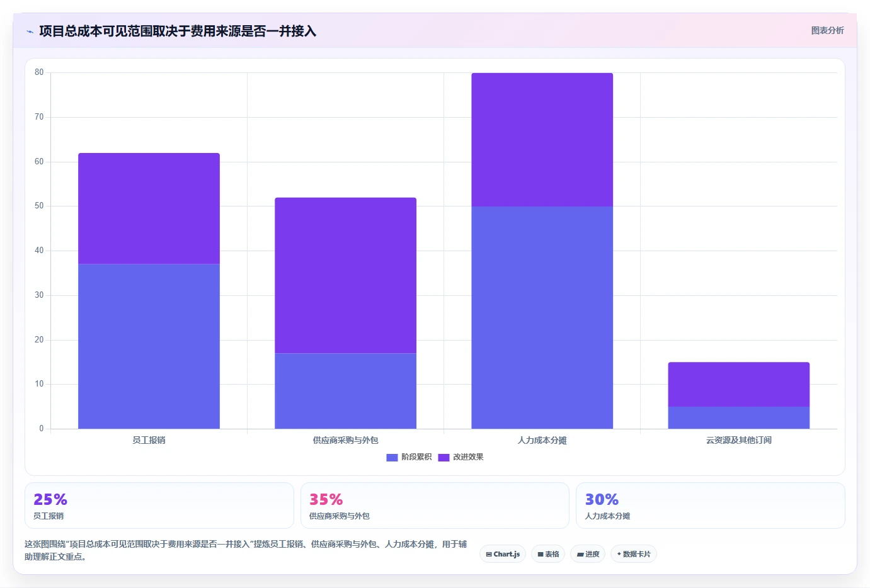
Task: Click the 50 tick on the y-axis
Action: pyautogui.click(x=39, y=206)
